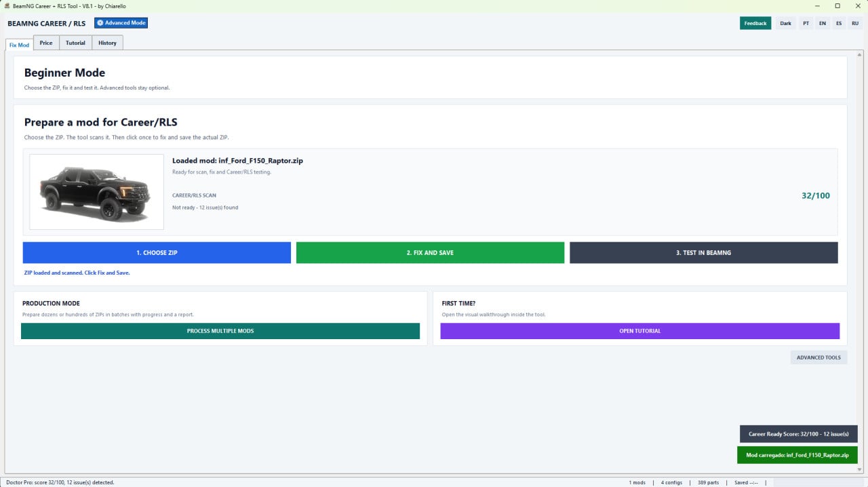Open the Fix Mod tab

click(19, 45)
